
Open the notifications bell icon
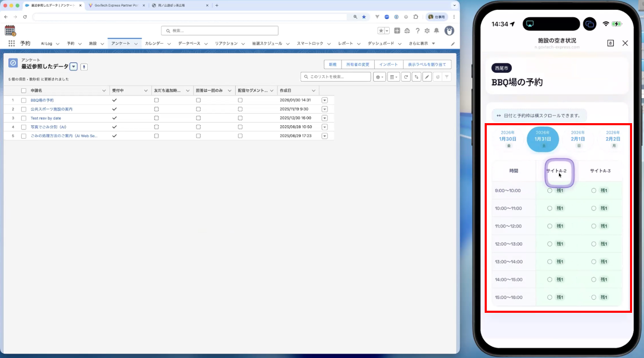pos(437,31)
